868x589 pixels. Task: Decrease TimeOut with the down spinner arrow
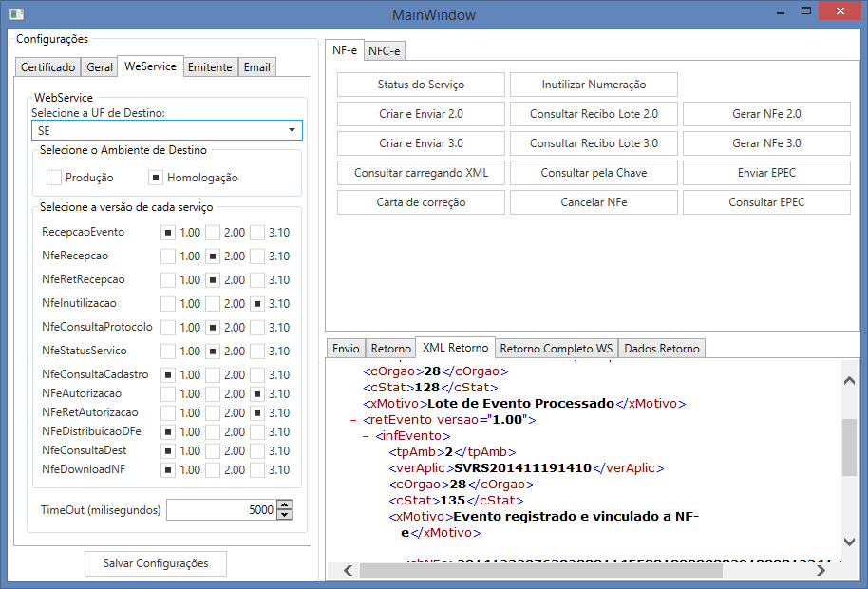(285, 515)
